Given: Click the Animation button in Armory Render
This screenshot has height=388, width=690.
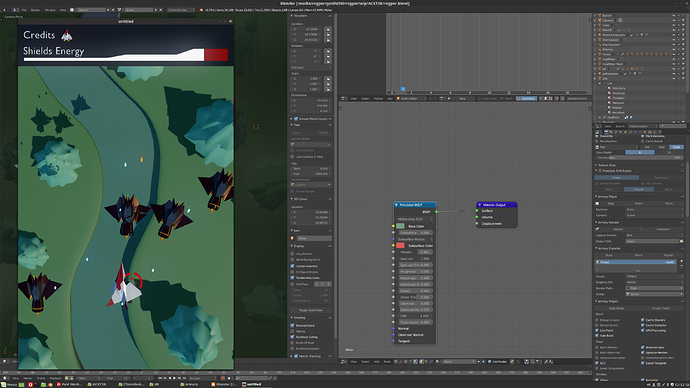Looking at the screenshot, I should [663, 229].
